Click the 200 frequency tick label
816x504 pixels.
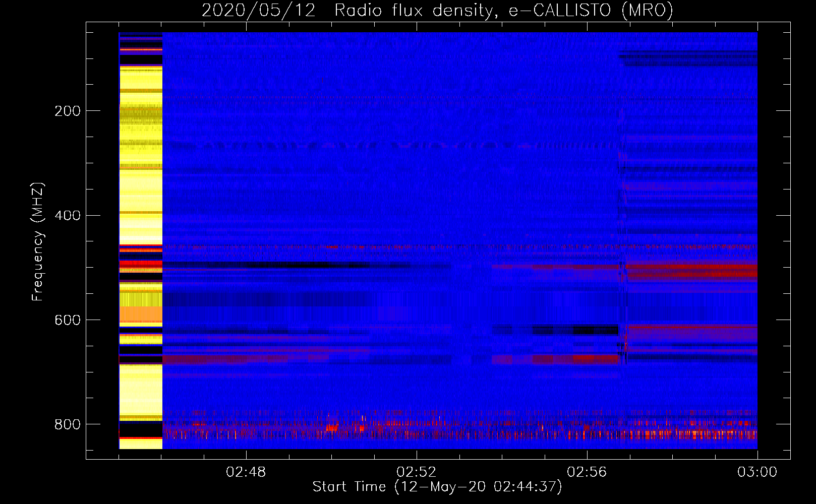[68, 111]
